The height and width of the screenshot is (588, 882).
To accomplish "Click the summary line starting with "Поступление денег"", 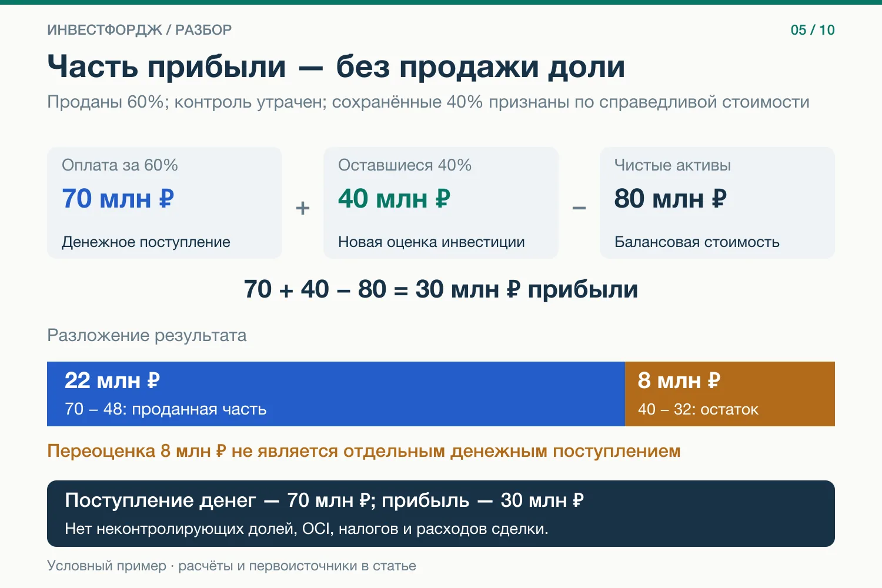I will (x=325, y=500).
